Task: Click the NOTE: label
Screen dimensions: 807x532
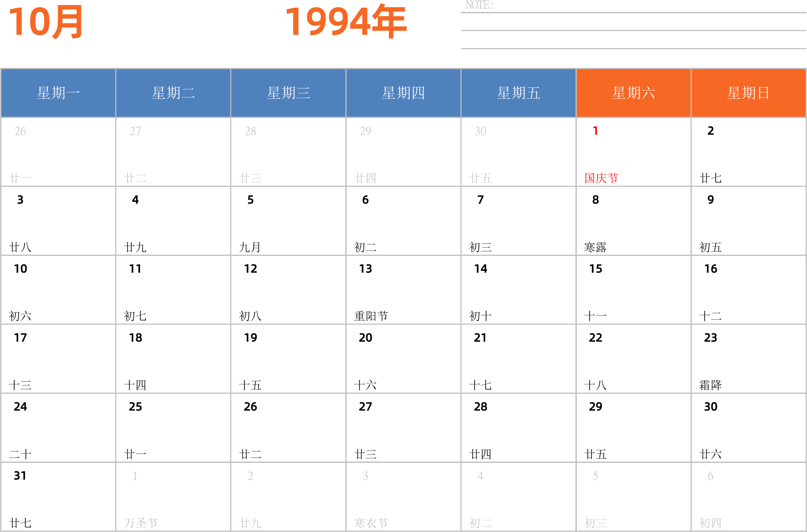Action: tap(479, 5)
